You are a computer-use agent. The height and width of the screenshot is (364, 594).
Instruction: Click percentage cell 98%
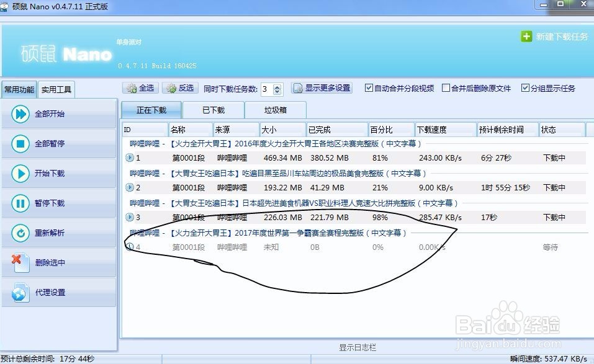(380, 217)
